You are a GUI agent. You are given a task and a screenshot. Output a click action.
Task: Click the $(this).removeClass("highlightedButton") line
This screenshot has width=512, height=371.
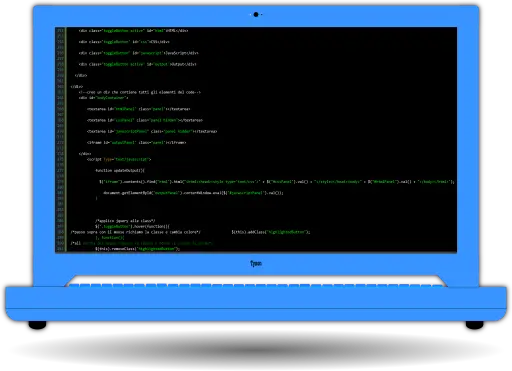click(x=137, y=249)
